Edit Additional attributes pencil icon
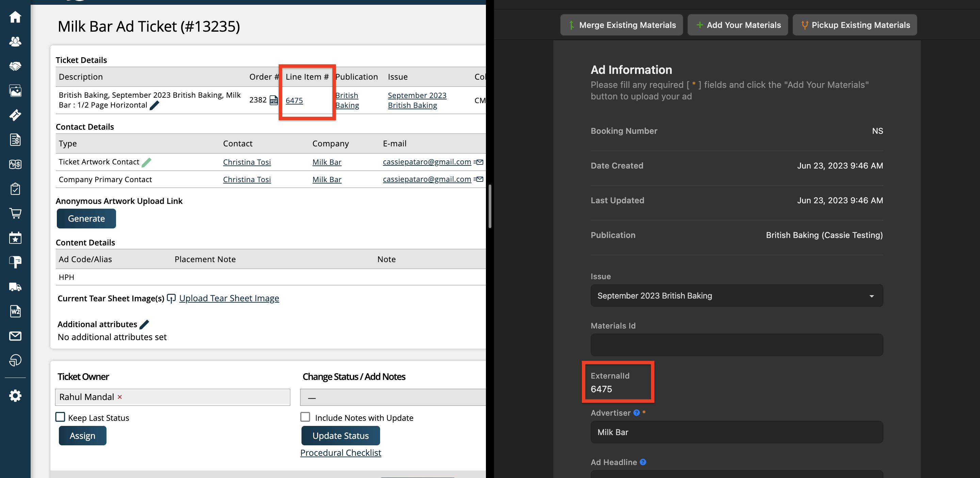 click(x=145, y=324)
